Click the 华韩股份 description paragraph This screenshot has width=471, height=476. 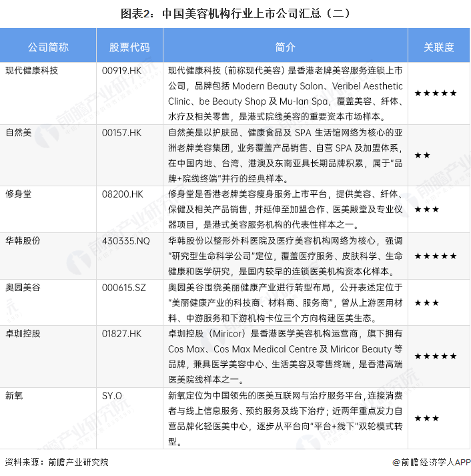click(286, 256)
